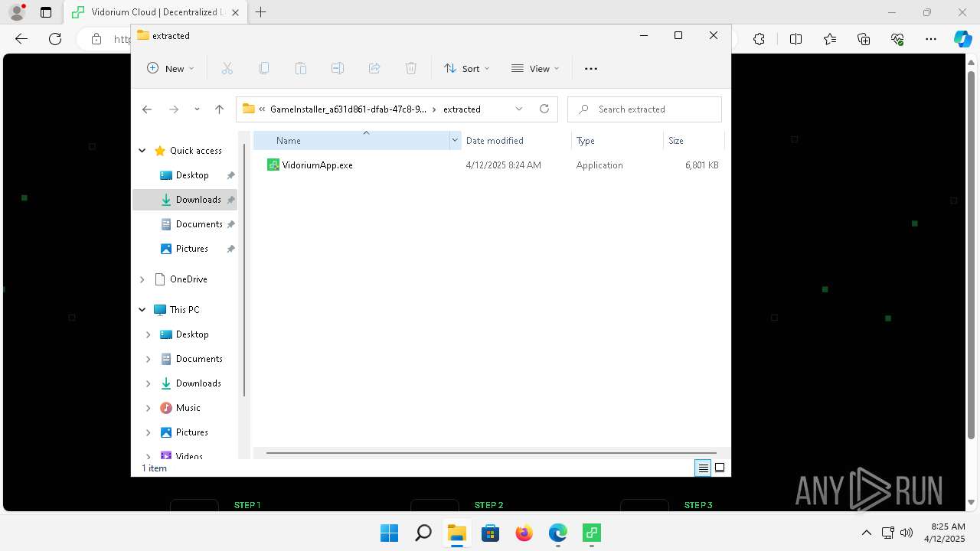This screenshot has height=551, width=980.
Task: Switch to large thumbnails view icon
Action: (720, 468)
